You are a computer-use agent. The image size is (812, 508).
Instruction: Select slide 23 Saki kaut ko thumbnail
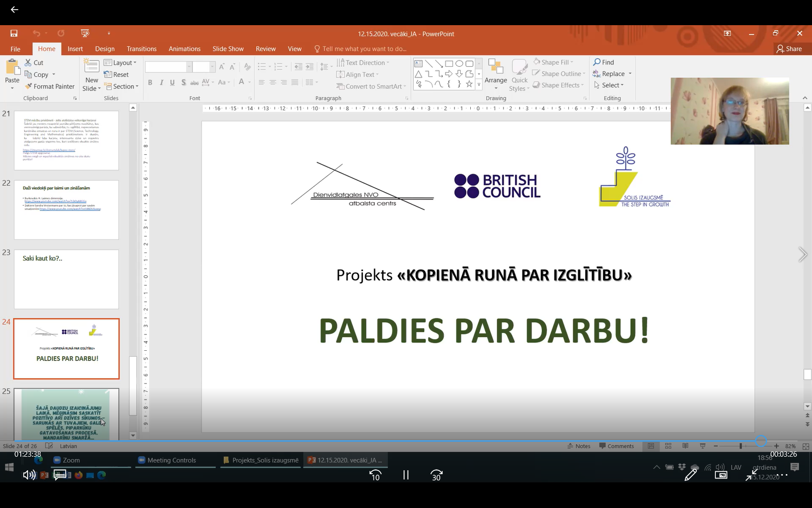(x=66, y=279)
